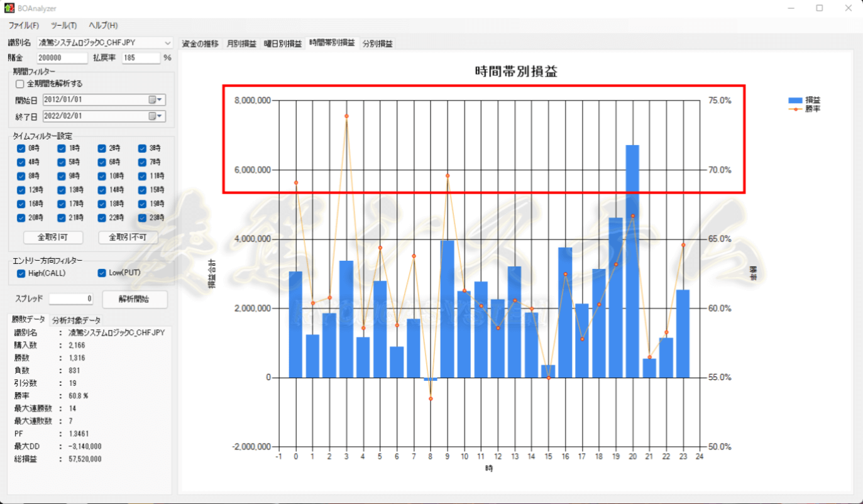Click the スプレッド input field

(x=71, y=299)
